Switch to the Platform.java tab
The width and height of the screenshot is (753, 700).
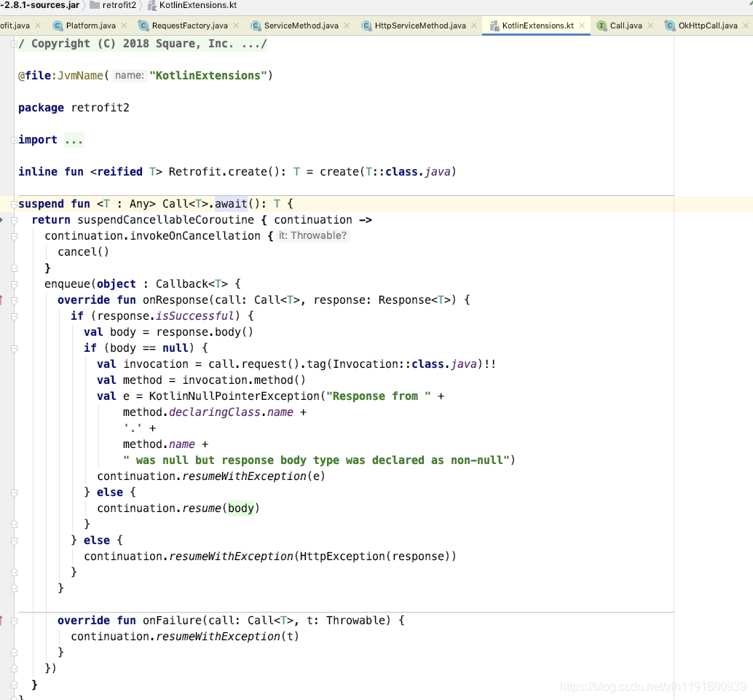point(91,25)
